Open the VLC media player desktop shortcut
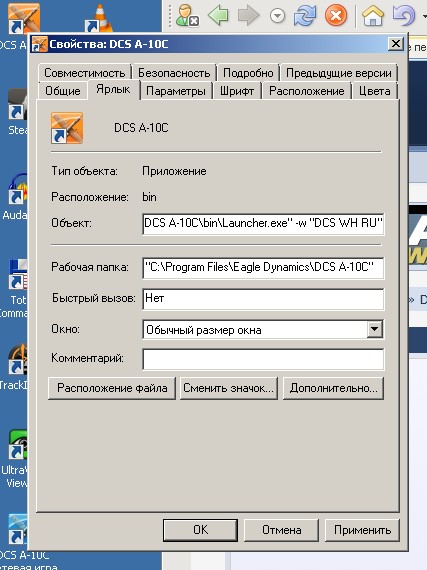 coord(100,17)
